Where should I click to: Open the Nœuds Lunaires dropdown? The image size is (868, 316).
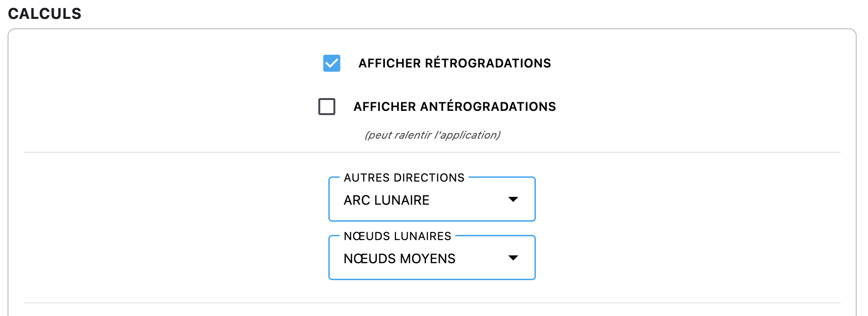(432, 258)
